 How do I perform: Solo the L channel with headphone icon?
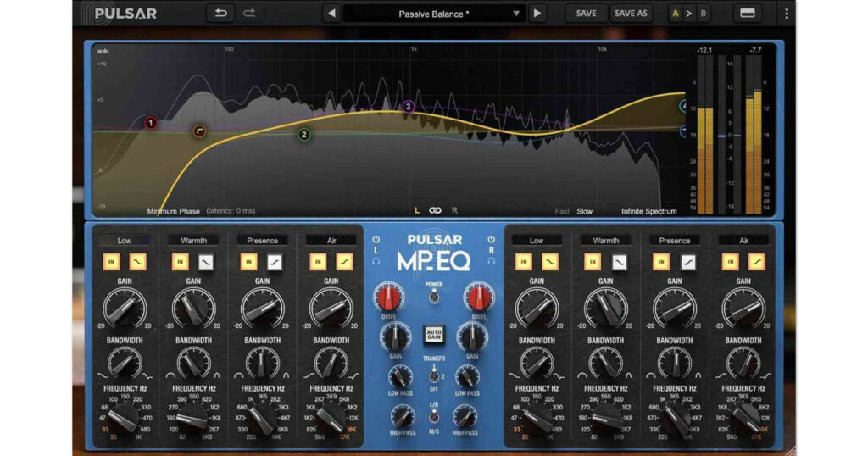point(376,261)
